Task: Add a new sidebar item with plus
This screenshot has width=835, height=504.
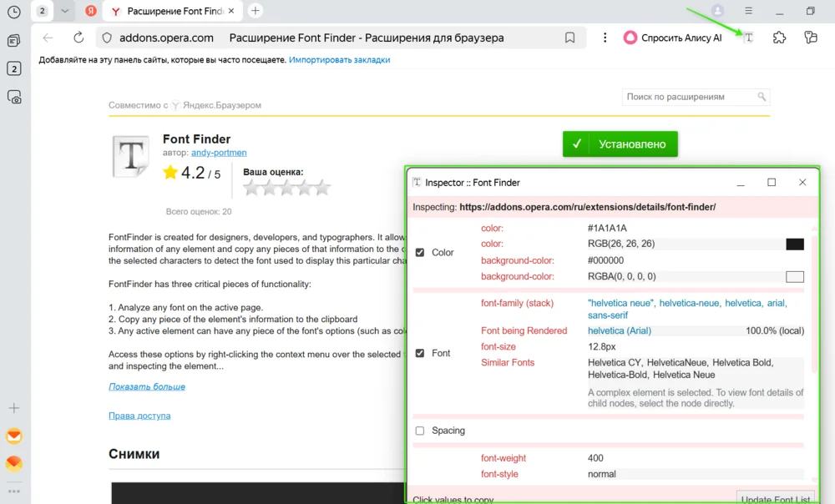Action: click(14, 408)
